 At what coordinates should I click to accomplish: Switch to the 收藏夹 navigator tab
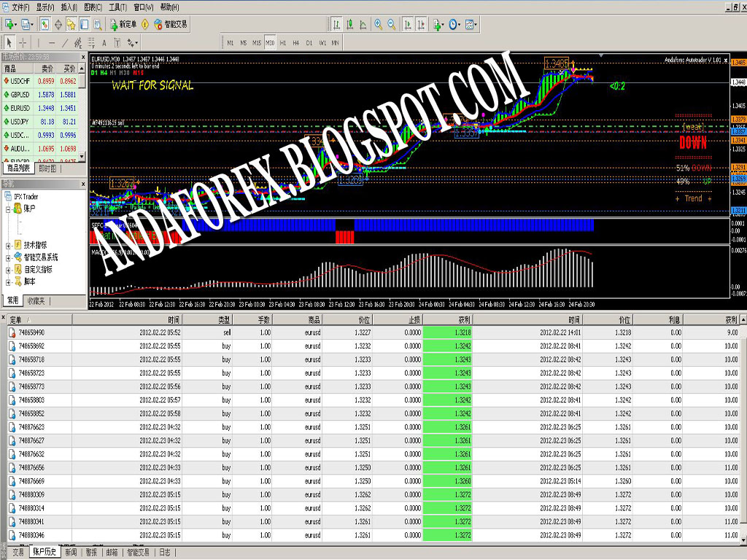pos(36,300)
